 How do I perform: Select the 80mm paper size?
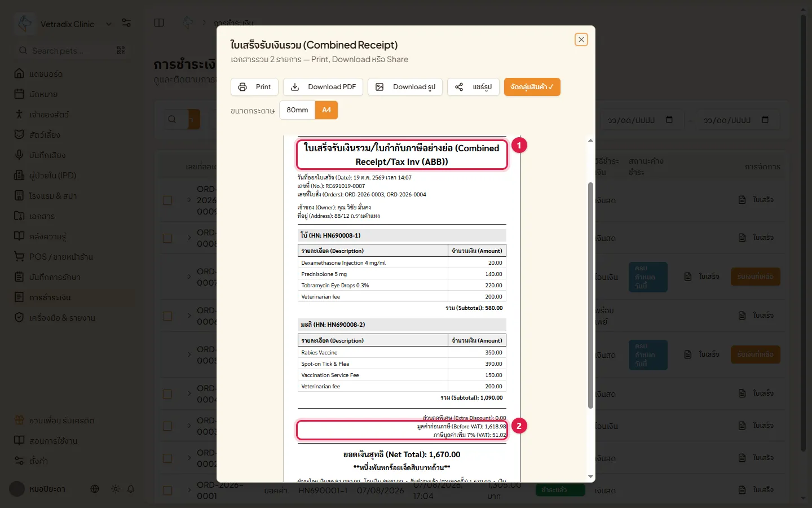click(x=297, y=110)
